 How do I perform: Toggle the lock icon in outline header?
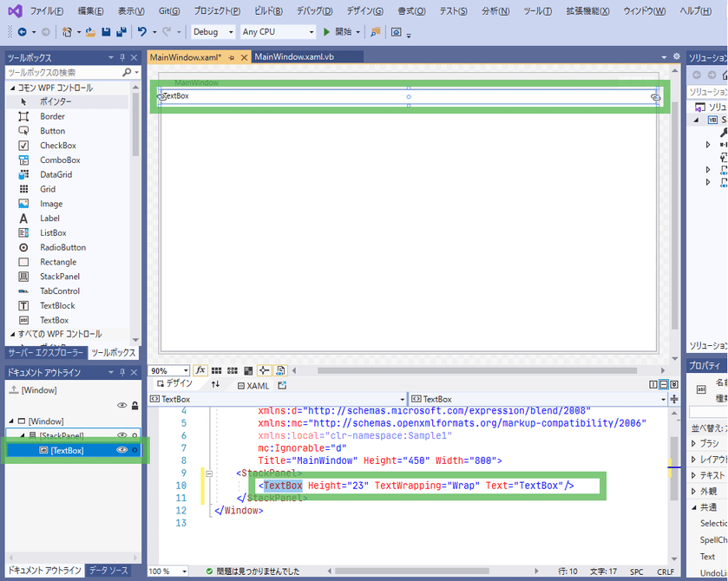coord(134,405)
